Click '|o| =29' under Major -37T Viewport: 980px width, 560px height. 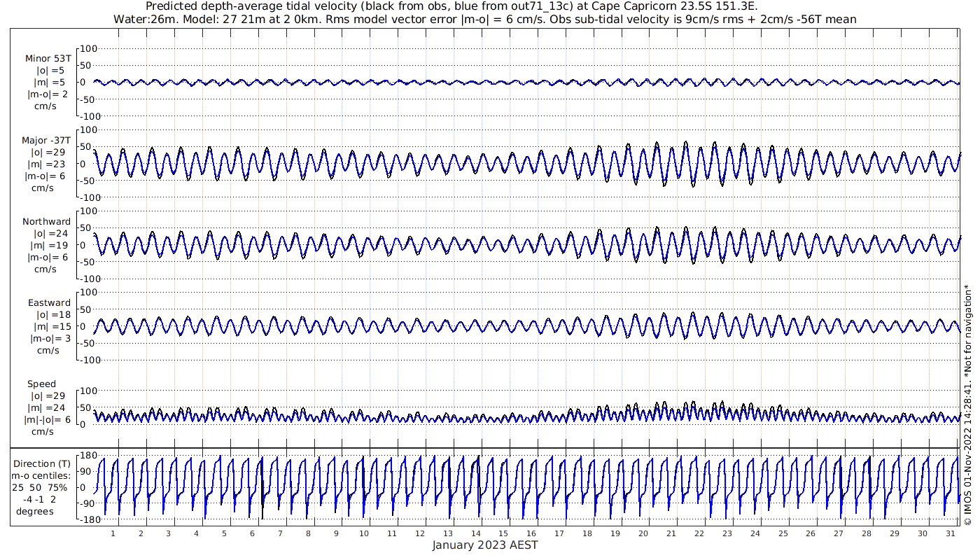click(48, 152)
